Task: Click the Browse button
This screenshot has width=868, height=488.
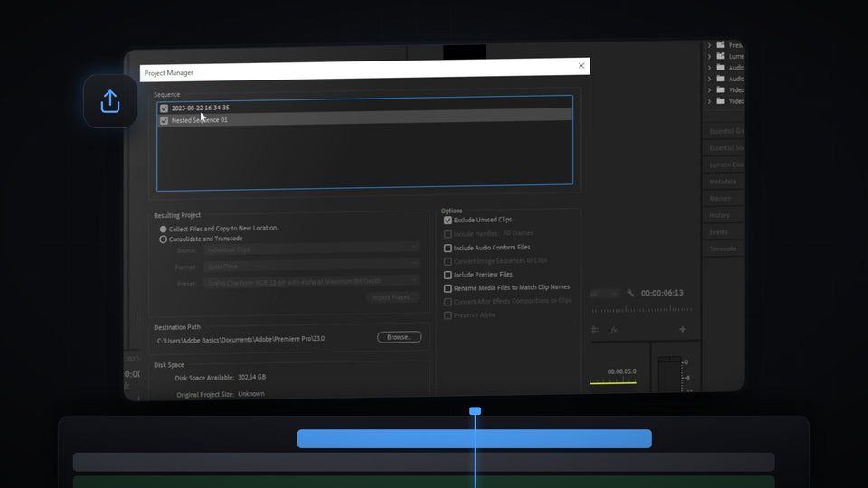Action: coord(399,337)
